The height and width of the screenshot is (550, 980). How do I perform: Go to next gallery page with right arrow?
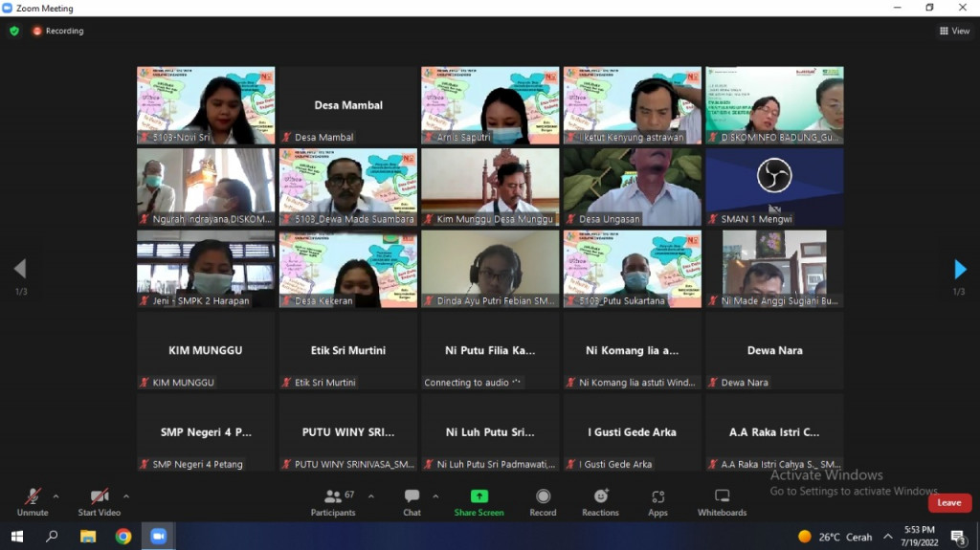960,270
